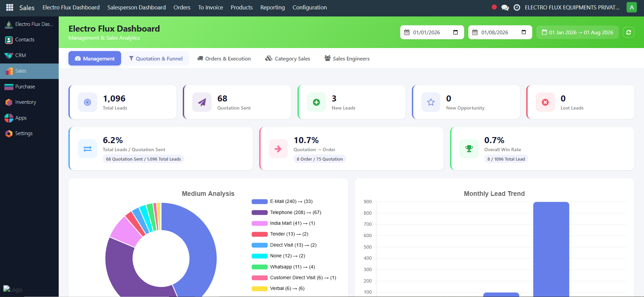Click the Overall Win Rate trophy icon

tap(469, 148)
